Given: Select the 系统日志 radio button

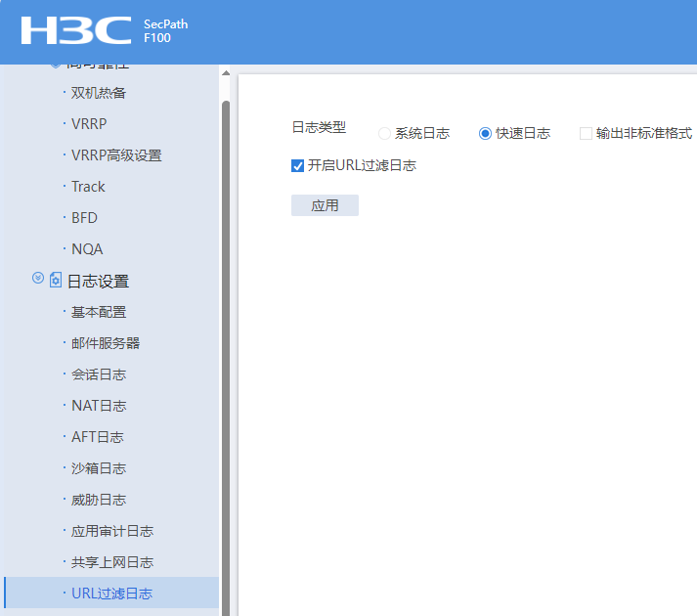Looking at the screenshot, I should [384, 133].
